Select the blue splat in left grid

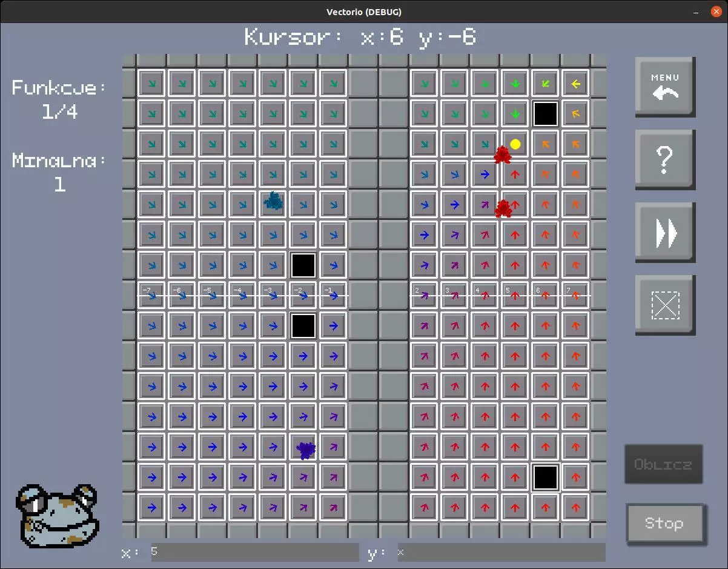click(274, 201)
